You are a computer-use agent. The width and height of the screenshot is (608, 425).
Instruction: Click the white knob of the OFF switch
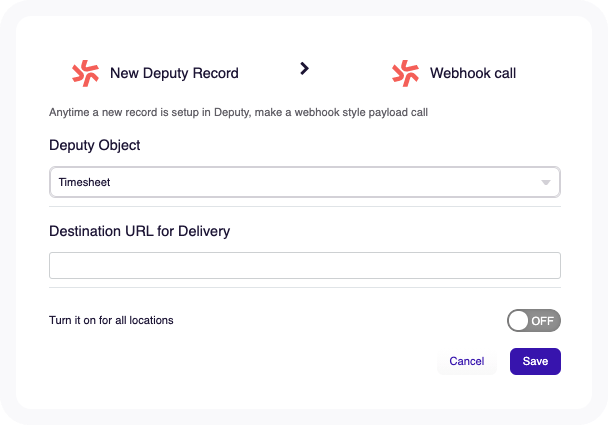coord(519,321)
